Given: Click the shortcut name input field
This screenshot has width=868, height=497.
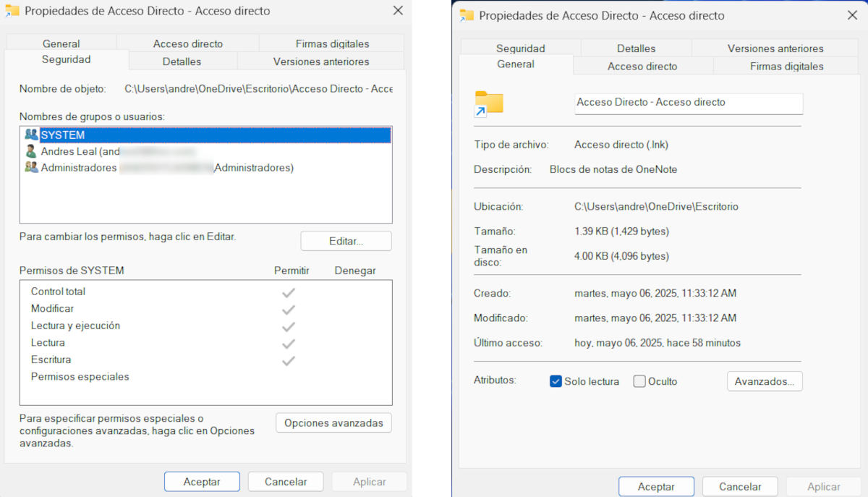Looking at the screenshot, I should coord(689,103).
